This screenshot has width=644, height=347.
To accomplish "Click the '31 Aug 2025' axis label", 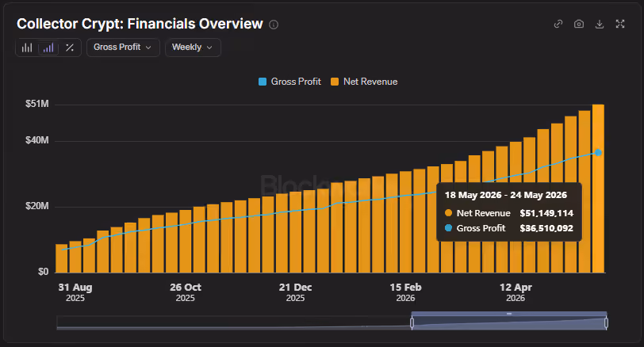I will [75, 292].
